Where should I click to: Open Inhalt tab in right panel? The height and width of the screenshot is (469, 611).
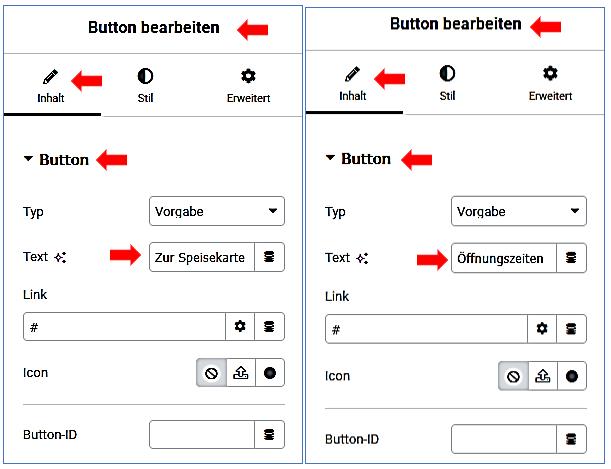pyautogui.click(x=353, y=84)
